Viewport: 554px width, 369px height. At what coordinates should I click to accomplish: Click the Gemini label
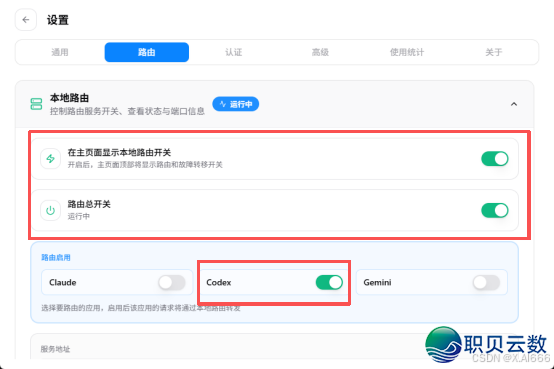click(x=377, y=282)
